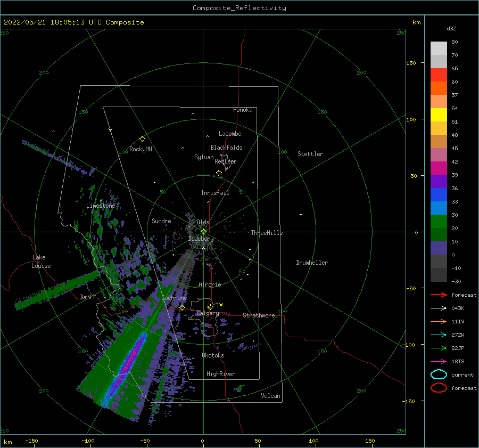
Task: Click the Calgary city label
Action: (208, 313)
